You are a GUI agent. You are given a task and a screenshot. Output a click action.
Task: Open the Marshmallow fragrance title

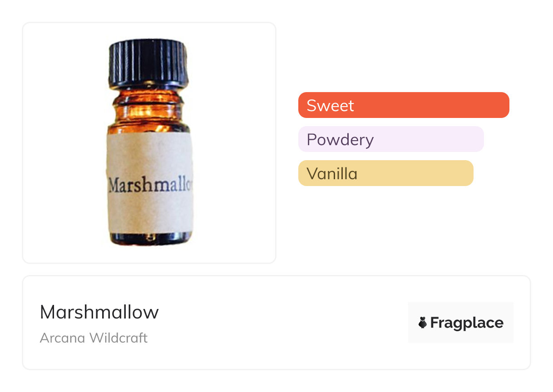click(x=99, y=312)
